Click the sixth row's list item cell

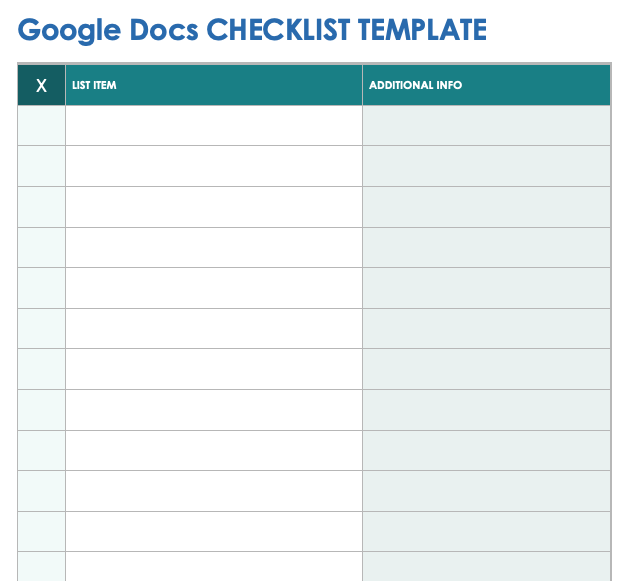click(x=214, y=329)
